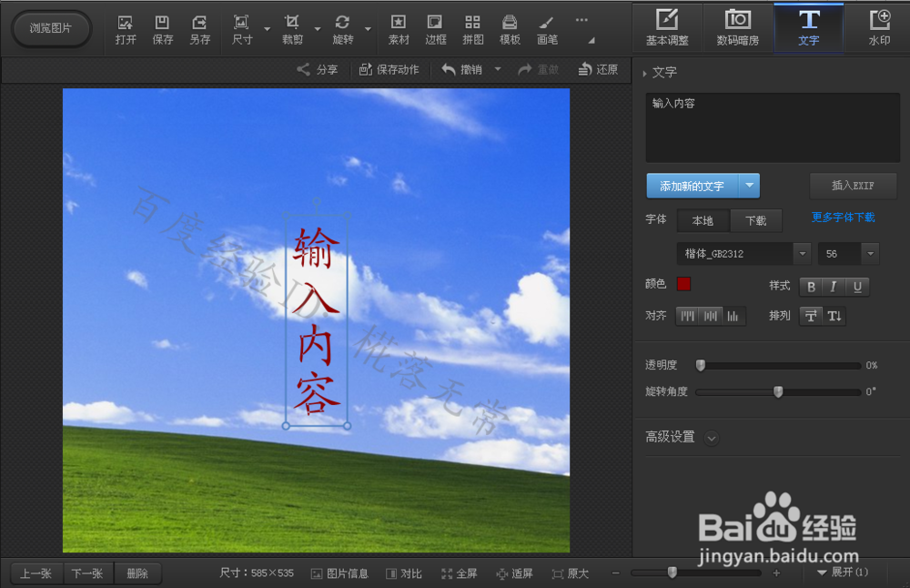Redo the edit with 重做
910x588 pixels.
(538, 70)
